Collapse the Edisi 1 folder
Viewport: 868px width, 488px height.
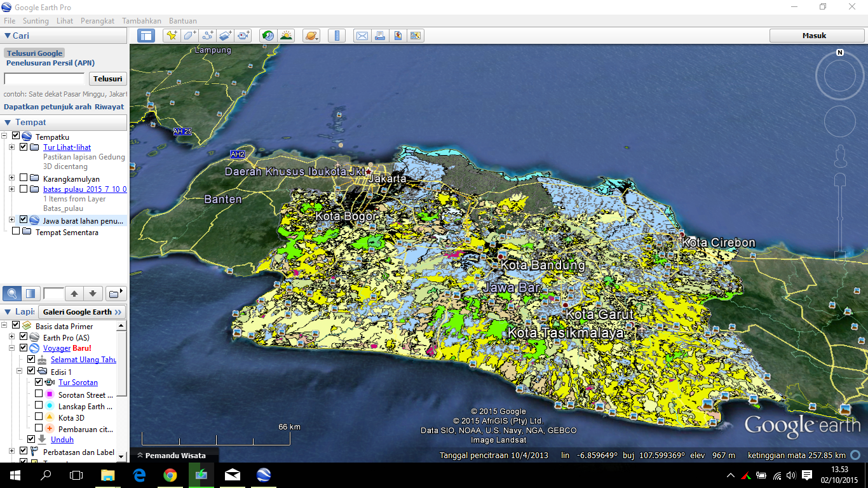tap(19, 371)
